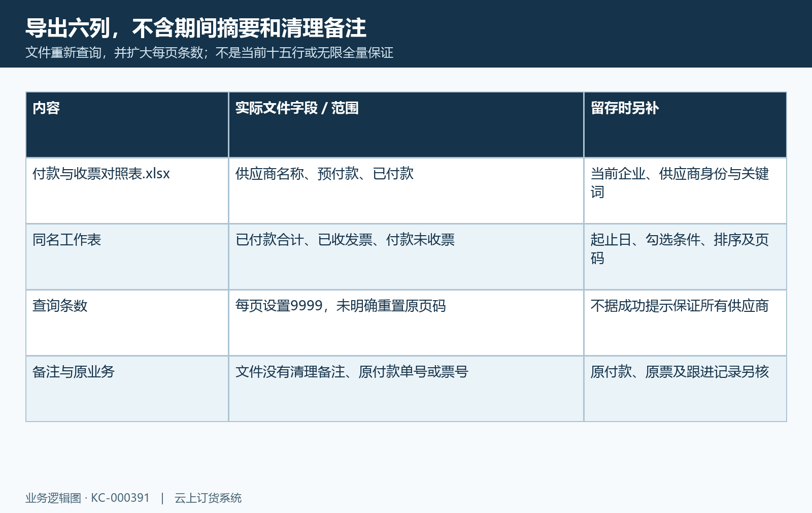The width and height of the screenshot is (812, 513).
Task: Select the cell "不据成功提示保证所有供应商"
Action: (x=685, y=323)
